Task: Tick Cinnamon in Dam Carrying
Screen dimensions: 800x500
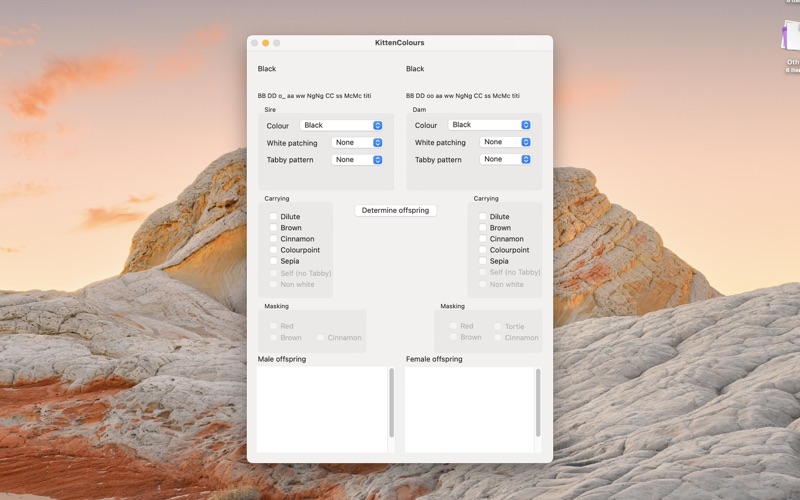Action: (x=483, y=239)
